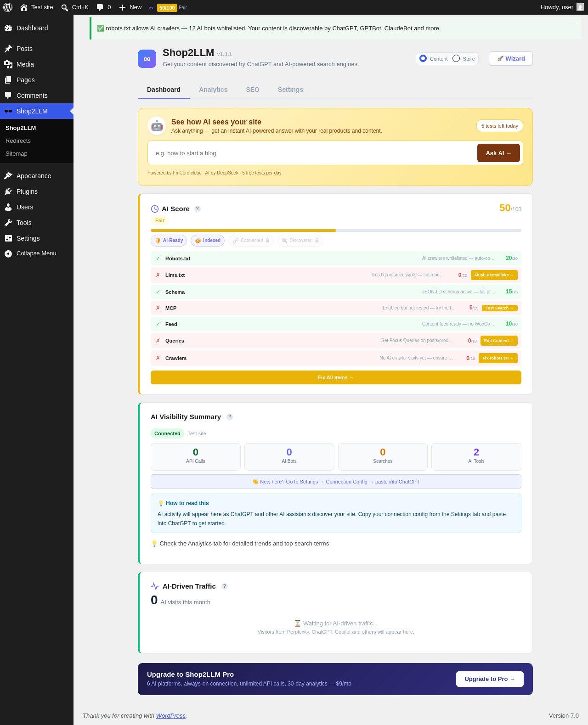Viewport: 588px width, 725px height.
Task: Select Shop2LLM top-level sidebar menu item
Action: point(37,111)
